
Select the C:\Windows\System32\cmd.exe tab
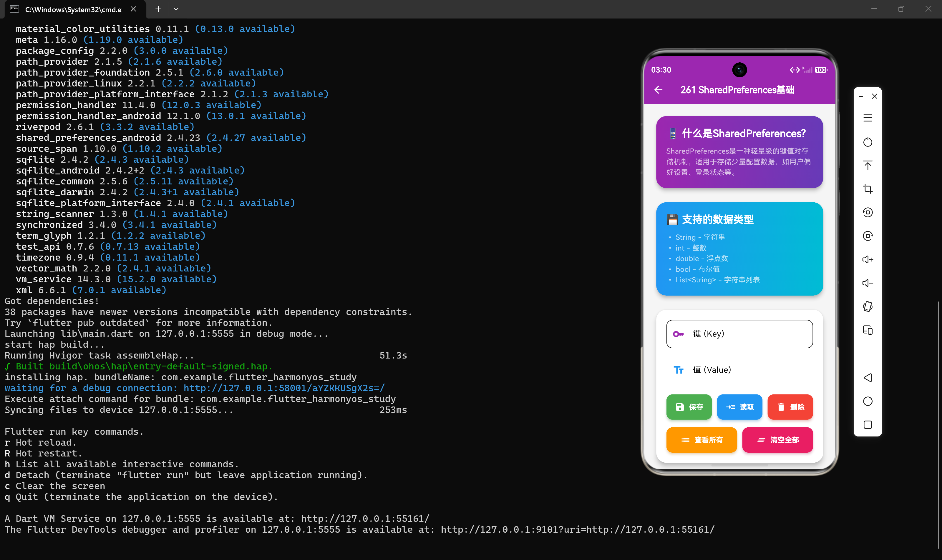pos(73,9)
